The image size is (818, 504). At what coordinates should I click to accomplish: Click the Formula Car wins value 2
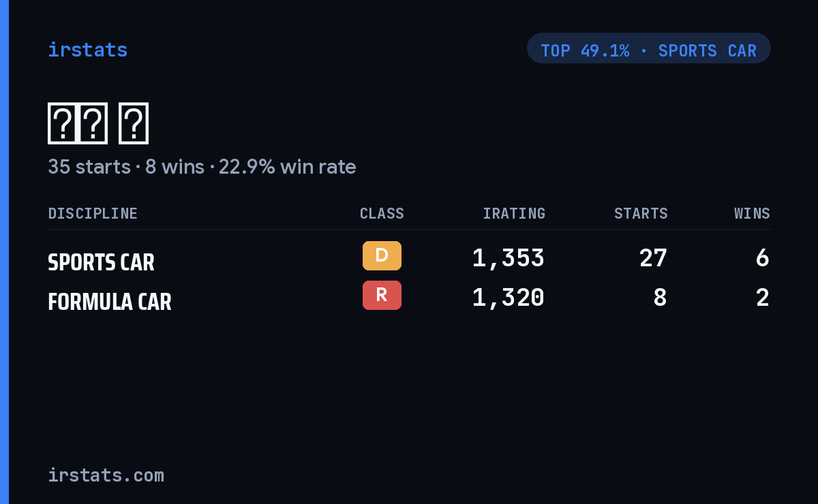763,298
